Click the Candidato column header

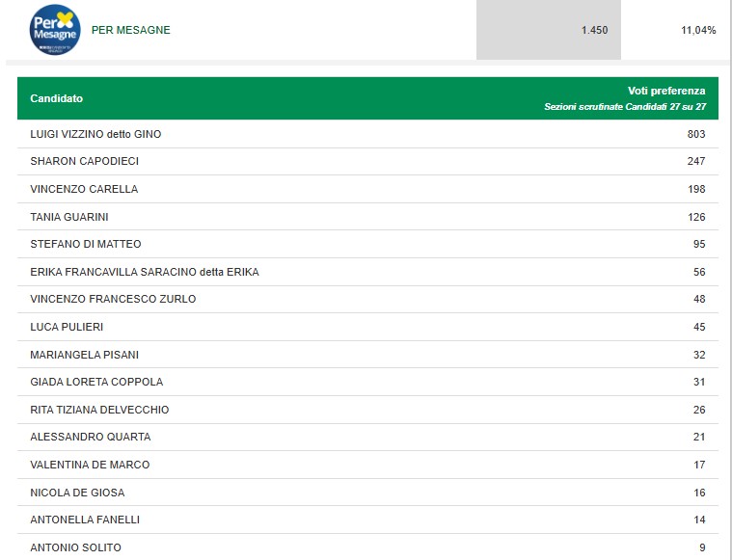57,98
